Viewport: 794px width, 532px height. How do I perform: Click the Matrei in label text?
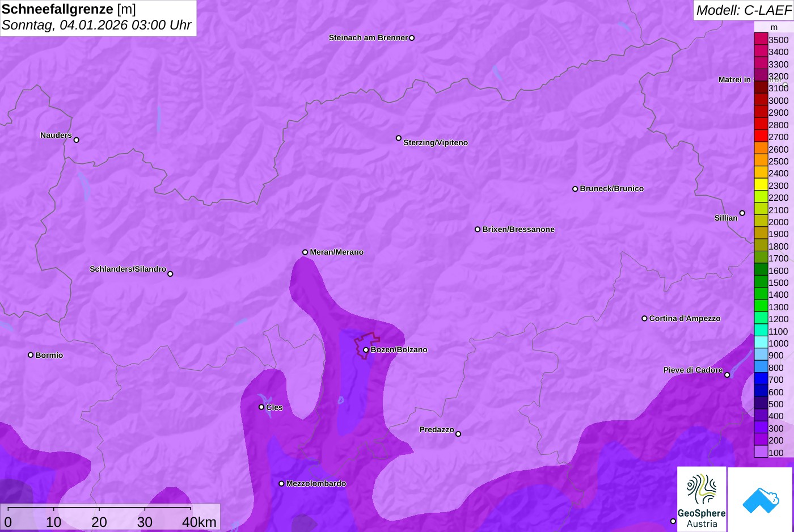pyautogui.click(x=734, y=79)
